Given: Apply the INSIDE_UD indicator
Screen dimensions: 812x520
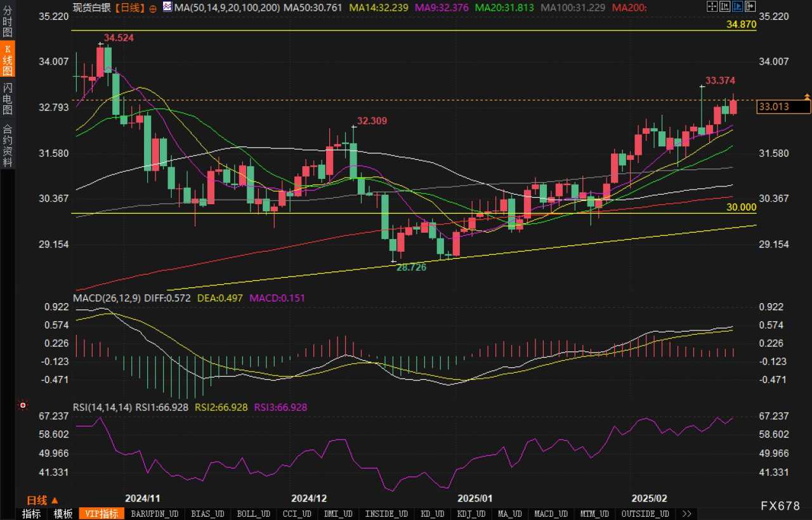Looking at the screenshot, I should click(x=386, y=514).
